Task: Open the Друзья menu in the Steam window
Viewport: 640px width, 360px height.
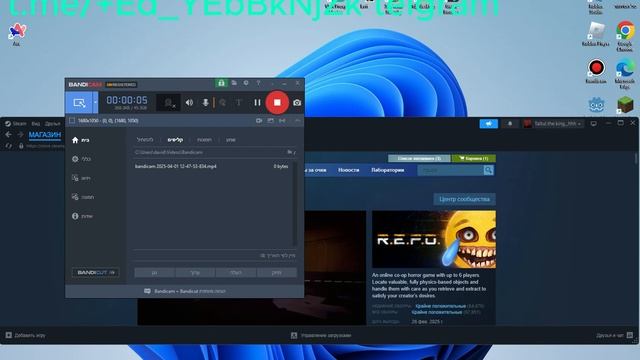Action: click(x=52, y=124)
